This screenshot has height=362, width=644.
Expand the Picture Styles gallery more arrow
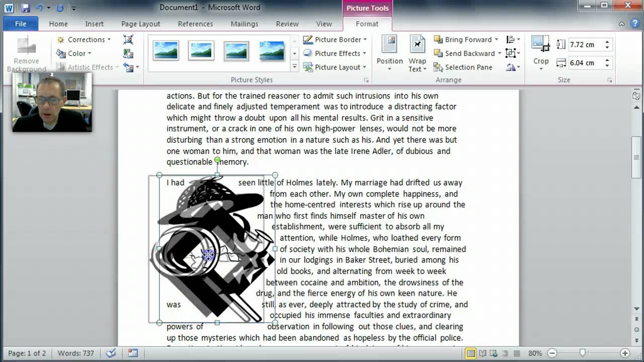(x=294, y=66)
